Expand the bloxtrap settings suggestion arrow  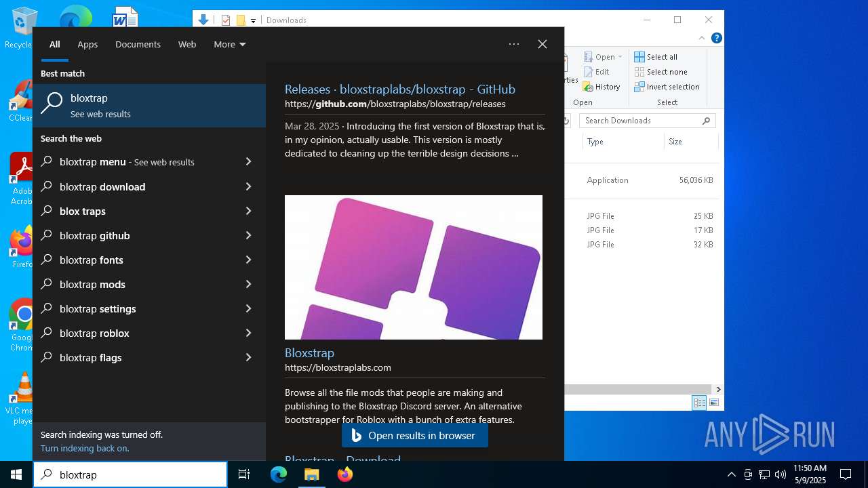[248, 308]
